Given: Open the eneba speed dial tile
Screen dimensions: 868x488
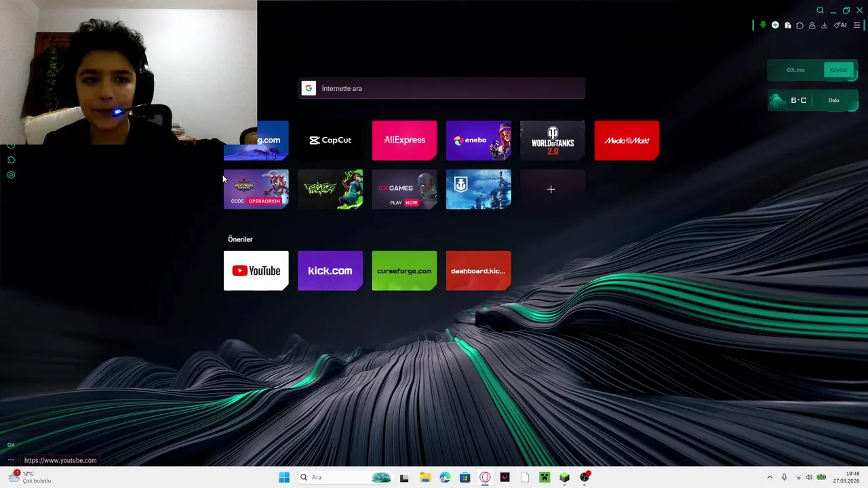Looking at the screenshot, I should (x=479, y=140).
